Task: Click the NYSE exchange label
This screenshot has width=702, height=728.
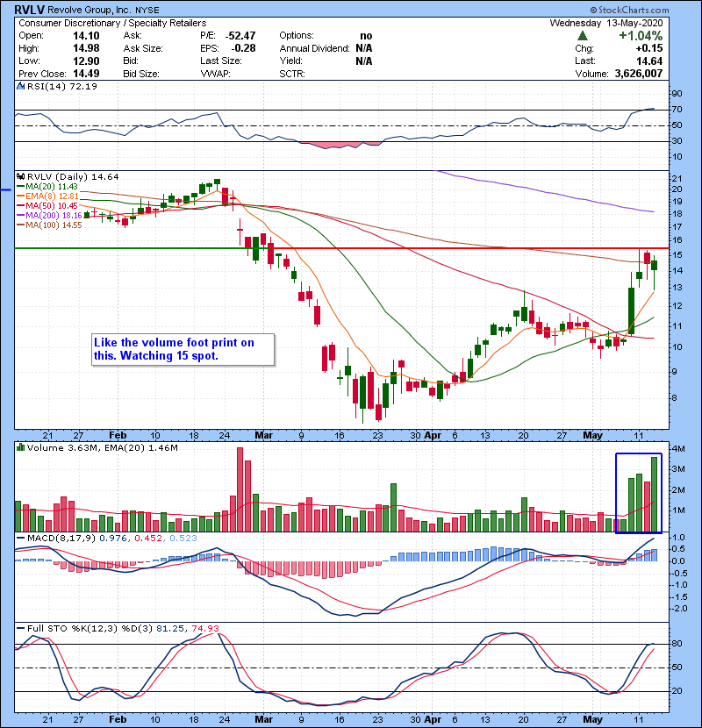Action: pos(147,11)
